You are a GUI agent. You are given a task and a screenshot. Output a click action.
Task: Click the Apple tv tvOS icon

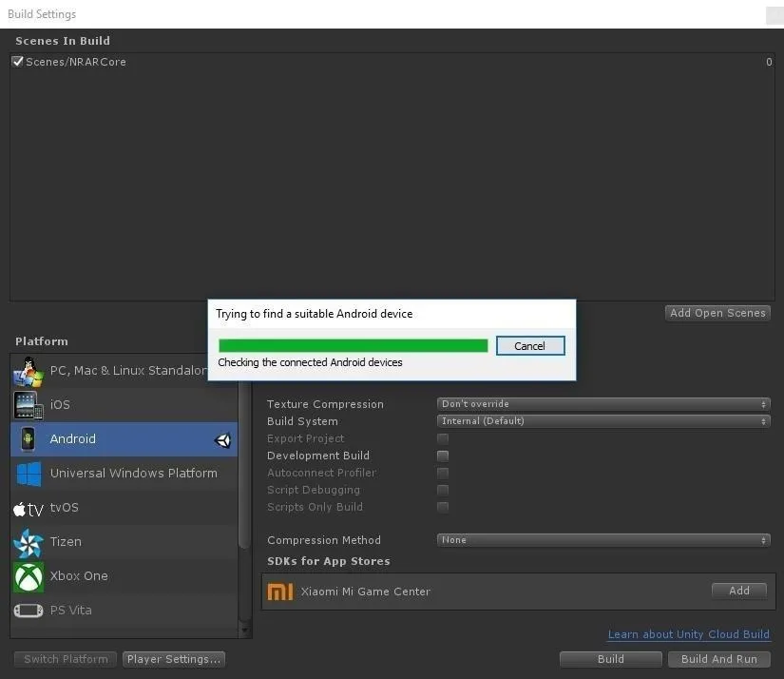(x=28, y=510)
